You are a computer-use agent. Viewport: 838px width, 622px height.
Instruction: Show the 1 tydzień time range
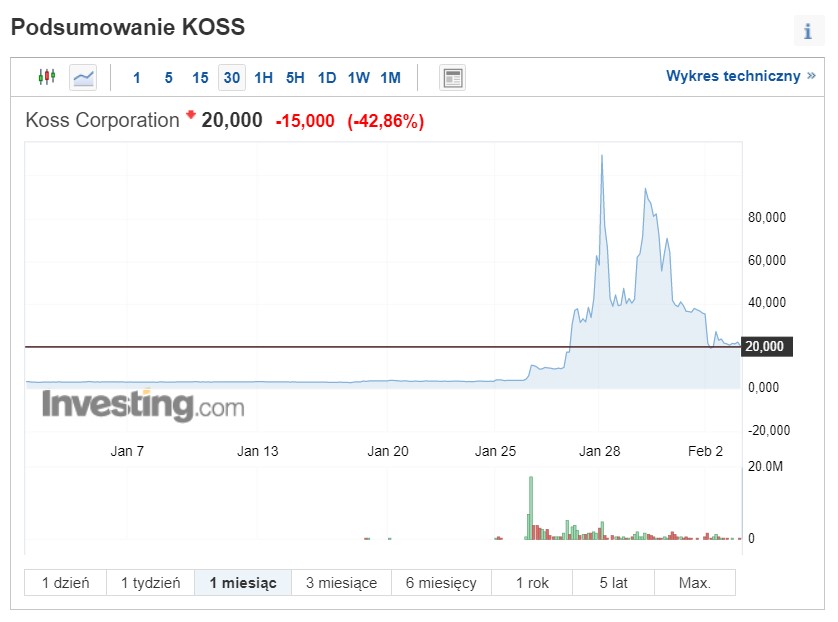(151, 582)
